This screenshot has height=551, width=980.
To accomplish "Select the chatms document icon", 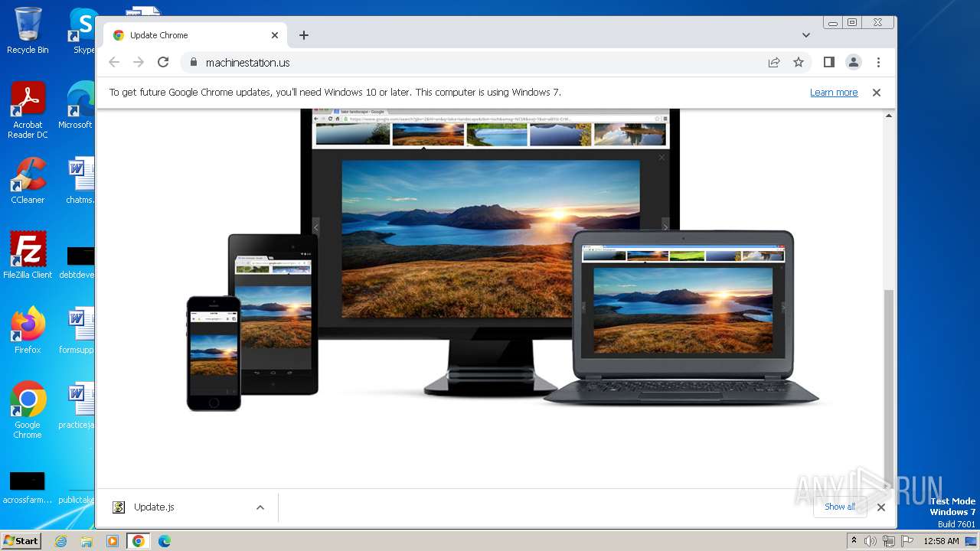I will point(79,181).
